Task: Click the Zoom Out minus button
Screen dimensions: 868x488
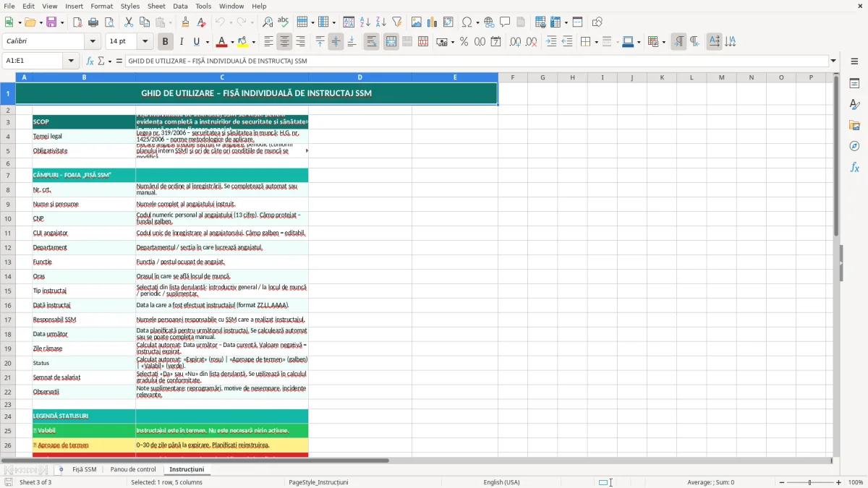Action: coord(781,482)
